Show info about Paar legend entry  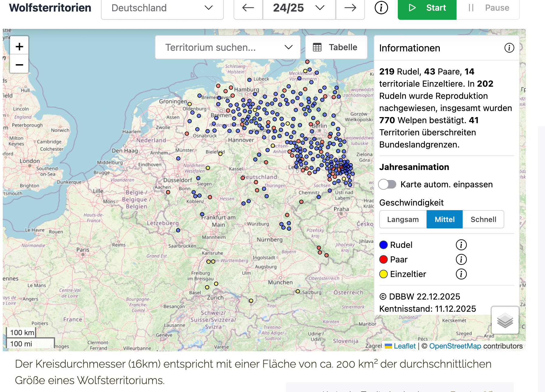tap(461, 259)
